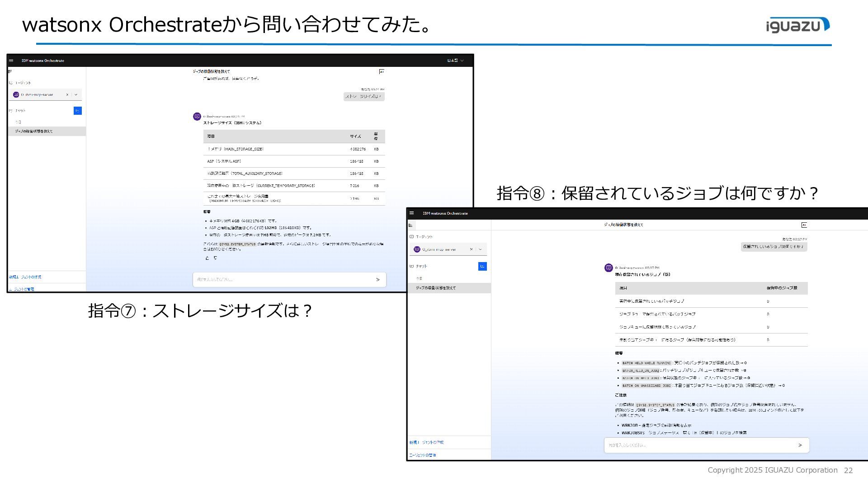Click the ストレージサイズ（IBM i システム）answer heading

coord(232,123)
